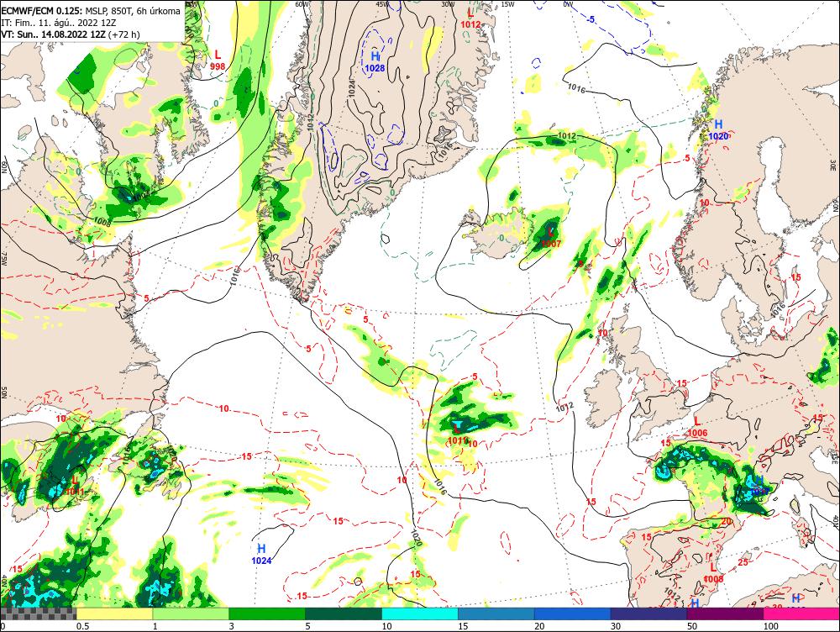This screenshot has width=840, height=632.
Task: Click the purple 50–100 mm legend swatch
Action: (x=726, y=614)
